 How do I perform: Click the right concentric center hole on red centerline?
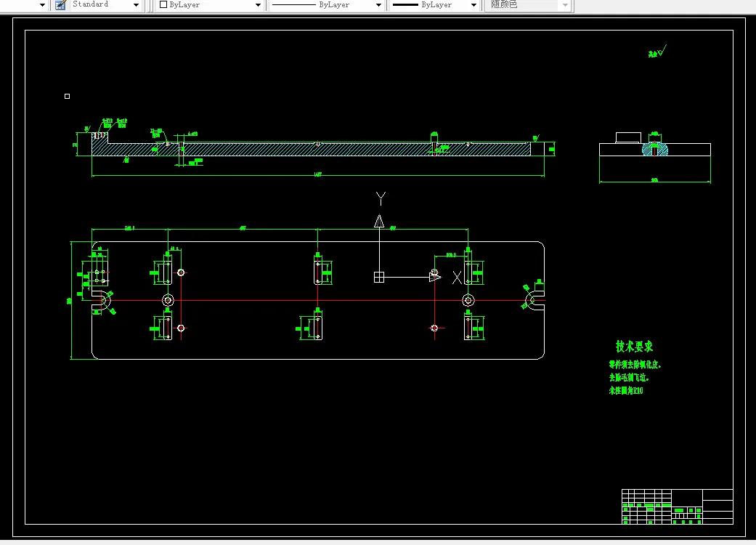(x=468, y=300)
